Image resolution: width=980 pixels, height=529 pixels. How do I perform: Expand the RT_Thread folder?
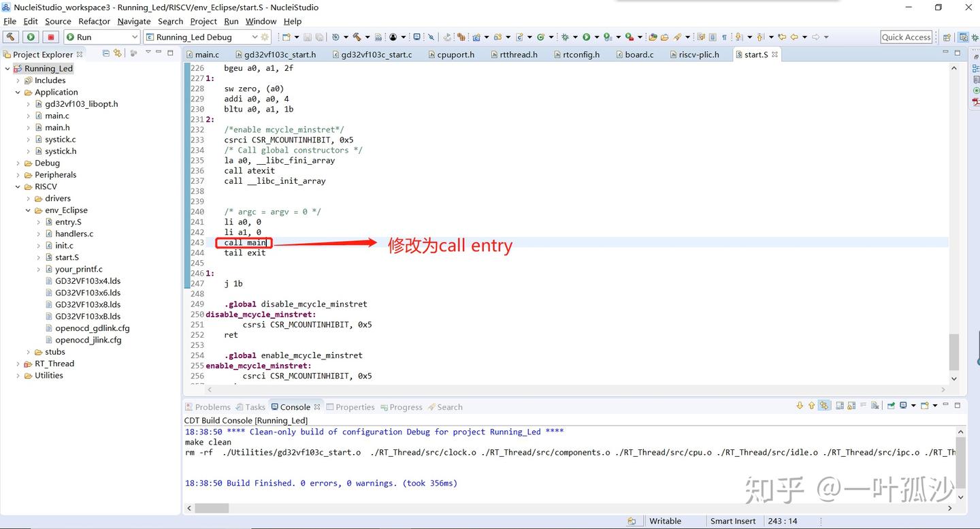coord(18,364)
